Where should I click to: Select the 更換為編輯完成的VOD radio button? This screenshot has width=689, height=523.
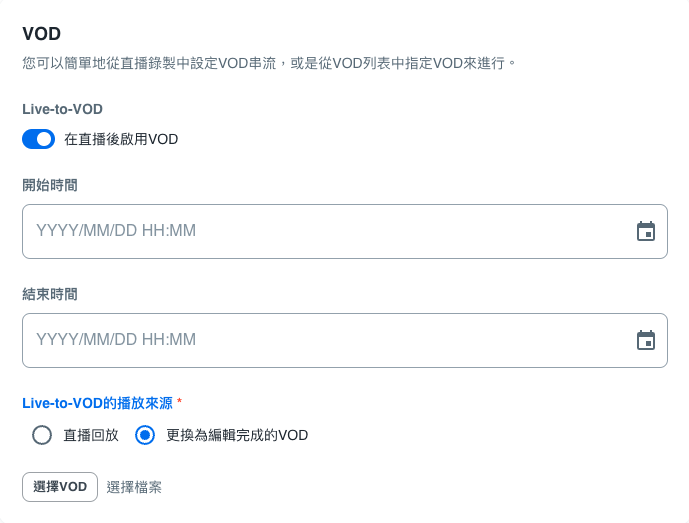pyautogui.click(x=145, y=435)
